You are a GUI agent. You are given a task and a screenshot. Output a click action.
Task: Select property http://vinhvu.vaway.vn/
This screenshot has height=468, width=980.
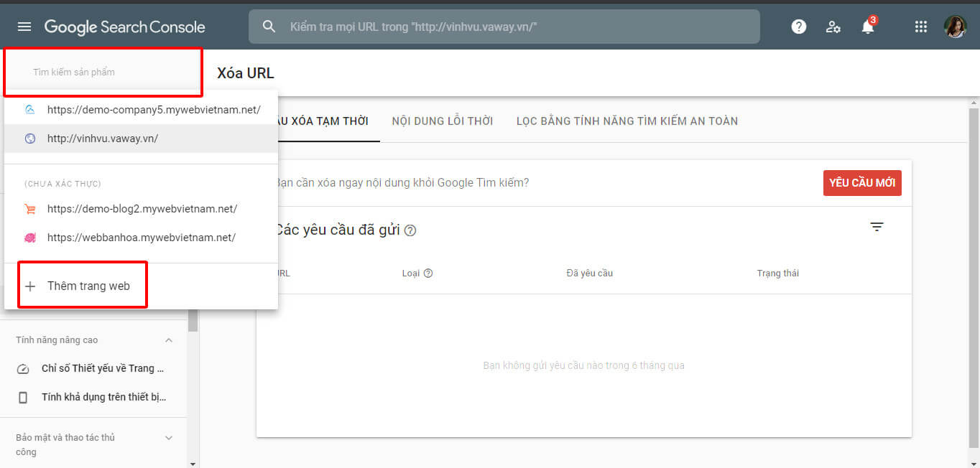[103, 139]
